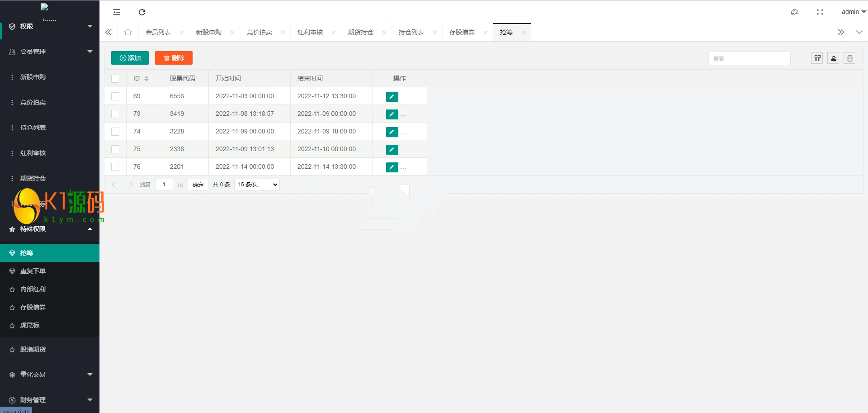Click the print table icon
The width and height of the screenshot is (868, 413).
click(849, 58)
